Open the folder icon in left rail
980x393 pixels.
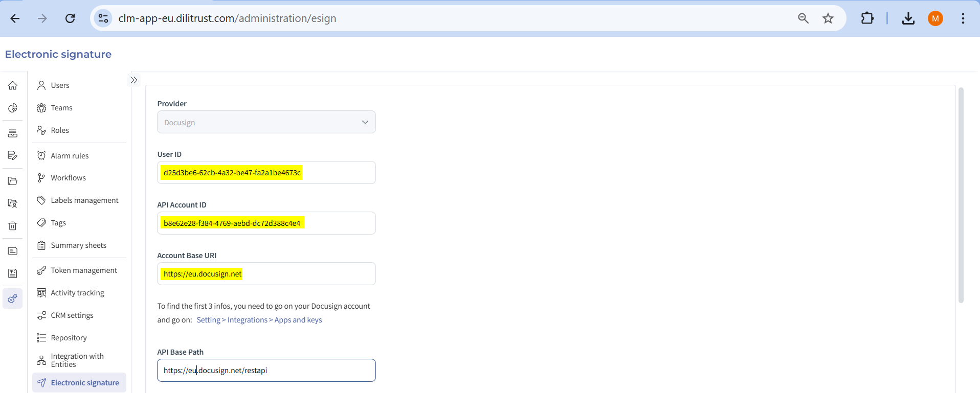(x=13, y=181)
